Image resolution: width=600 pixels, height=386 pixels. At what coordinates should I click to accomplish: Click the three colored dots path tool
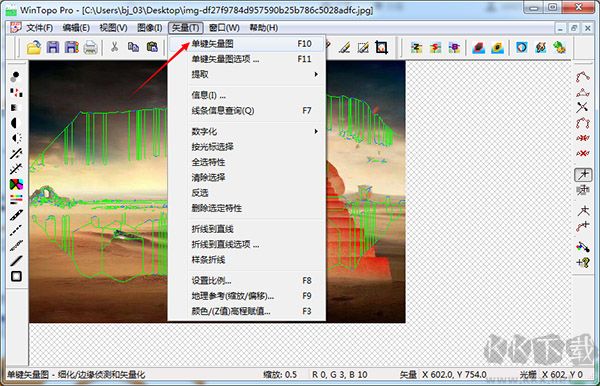coord(583,247)
